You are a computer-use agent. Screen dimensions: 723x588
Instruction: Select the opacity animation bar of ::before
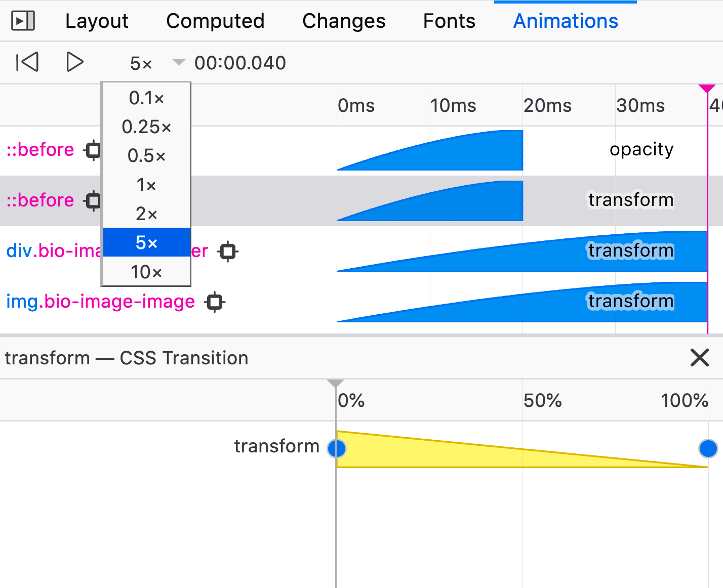pos(430,150)
